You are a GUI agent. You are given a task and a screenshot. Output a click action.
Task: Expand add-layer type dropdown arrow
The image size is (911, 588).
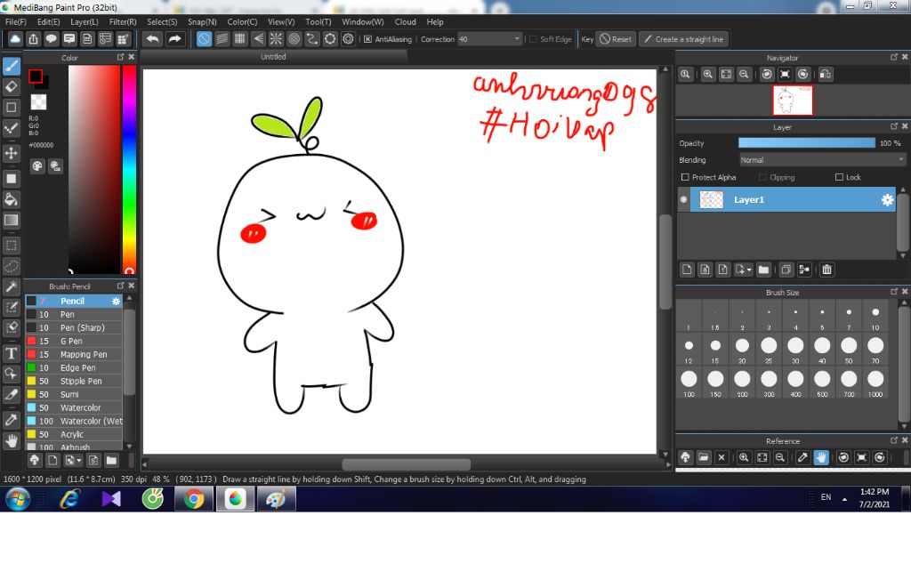point(749,270)
